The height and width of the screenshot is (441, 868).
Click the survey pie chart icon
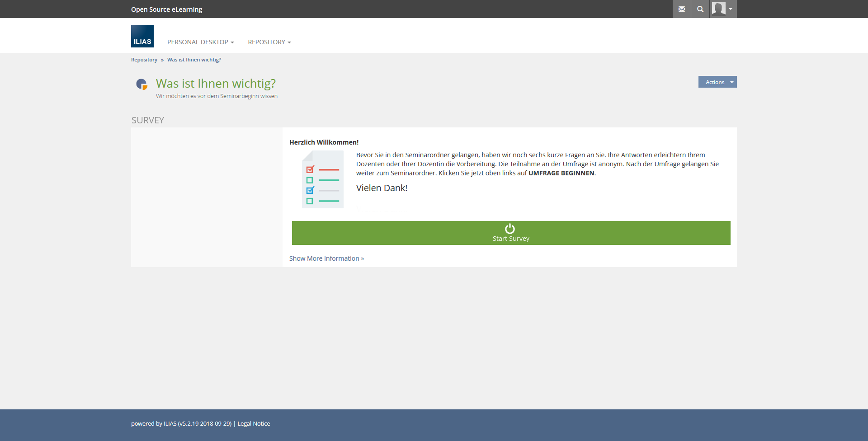(142, 84)
